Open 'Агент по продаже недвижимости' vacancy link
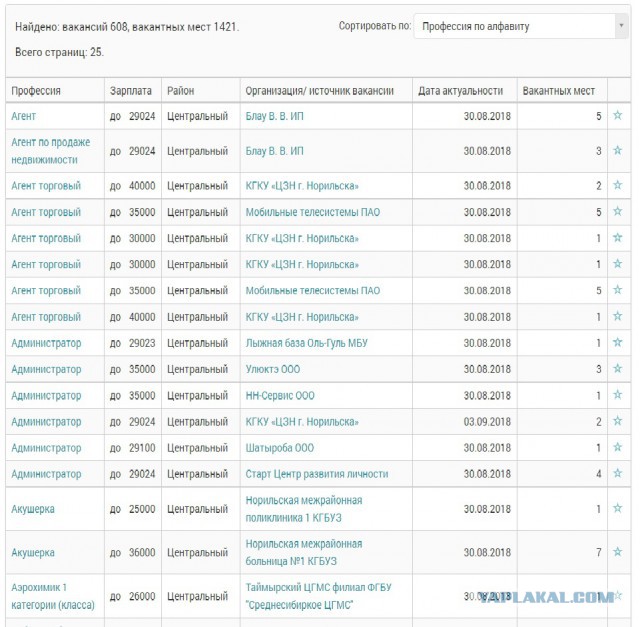 (51, 151)
